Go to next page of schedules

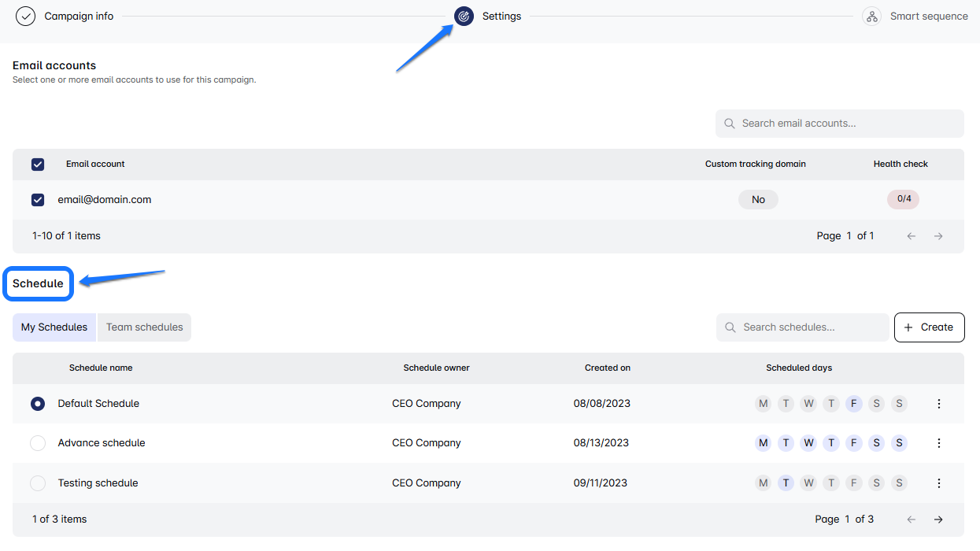(938, 520)
